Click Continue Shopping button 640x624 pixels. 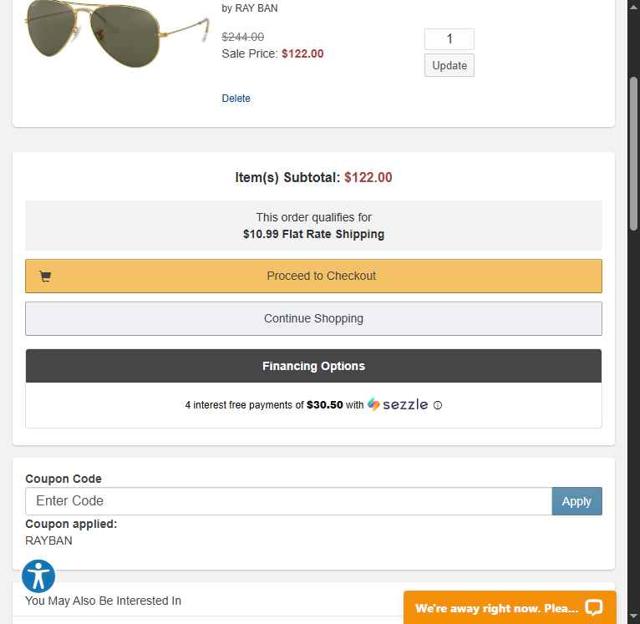313,319
